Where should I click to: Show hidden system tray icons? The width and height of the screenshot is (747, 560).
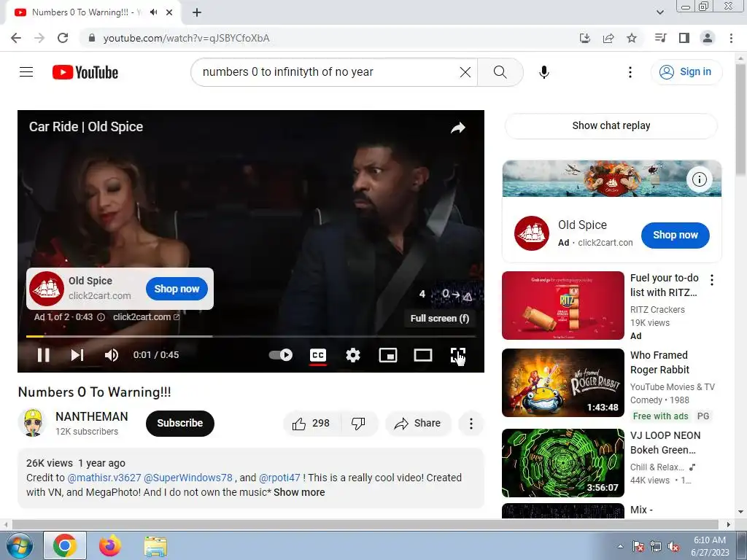coord(620,546)
